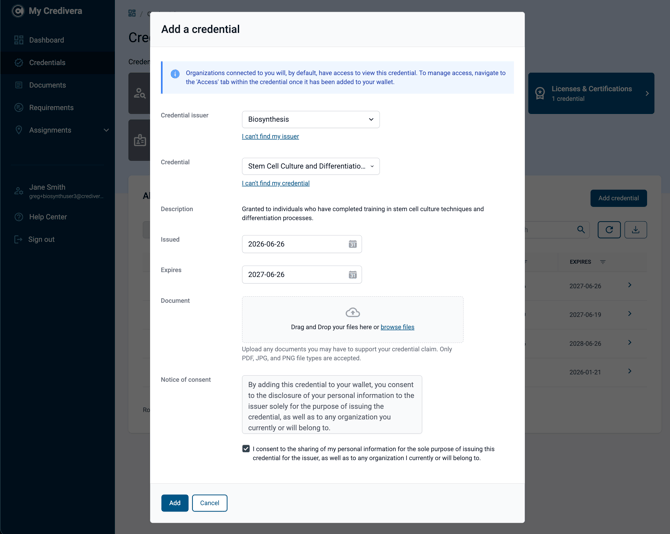Go to Documents in sidebar
This screenshot has width=670, height=534.
point(47,85)
